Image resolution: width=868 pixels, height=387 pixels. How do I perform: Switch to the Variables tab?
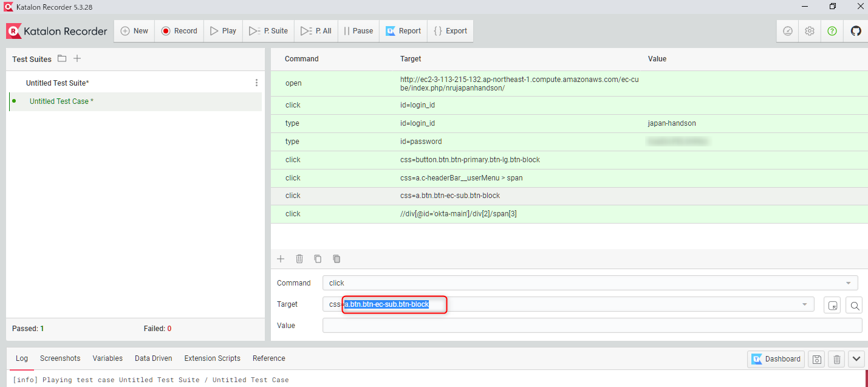[x=108, y=358]
